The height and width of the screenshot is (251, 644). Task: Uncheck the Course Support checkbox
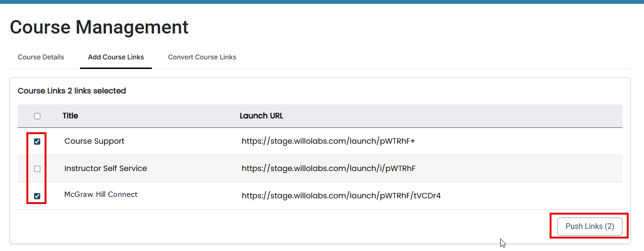[x=37, y=141]
